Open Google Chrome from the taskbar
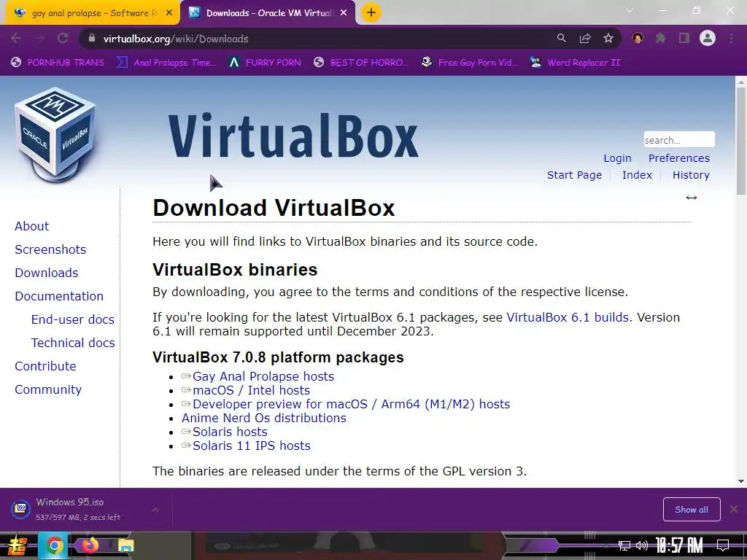747x560 pixels. pos(54,545)
